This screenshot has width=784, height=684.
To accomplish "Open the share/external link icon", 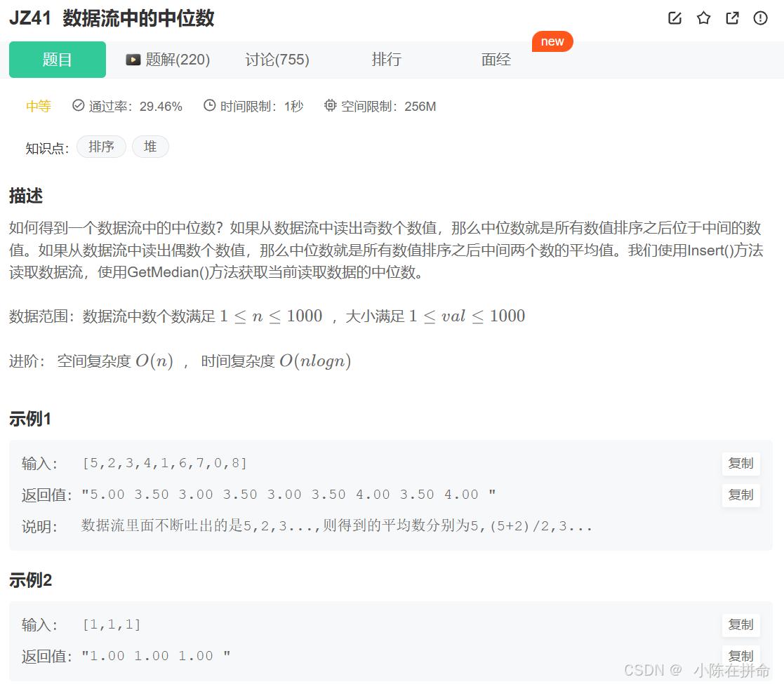I will (732, 18).
